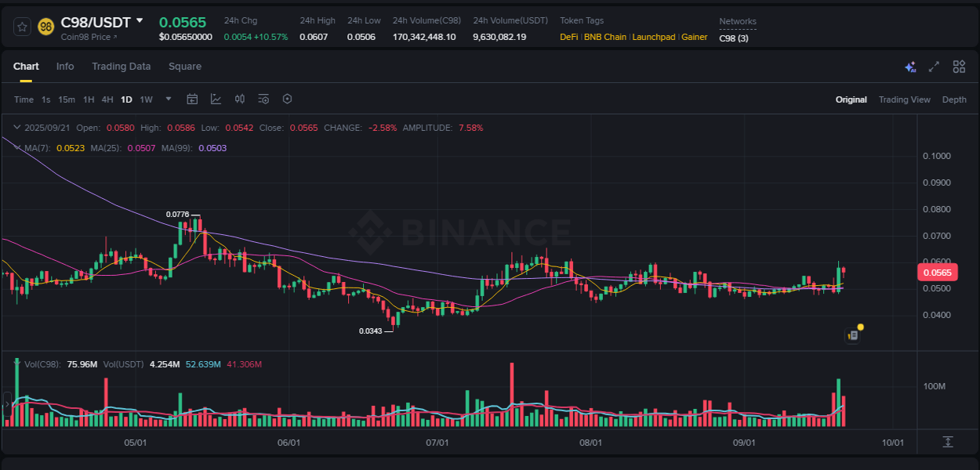
Task: Open the date range calendar icon
Action: pyautogui.click(x=192, y=99)
